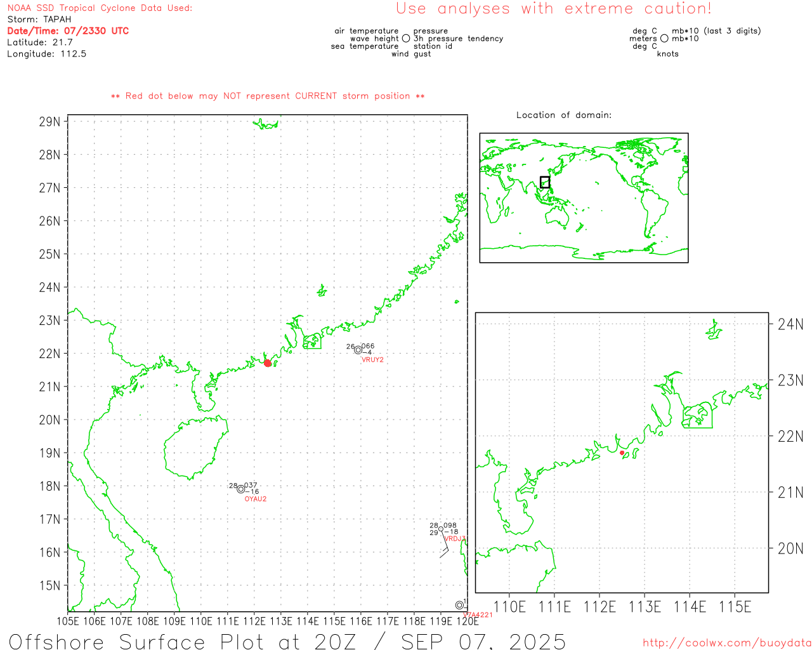Click the red OYAU2 station label

click(x=256, y=499)
